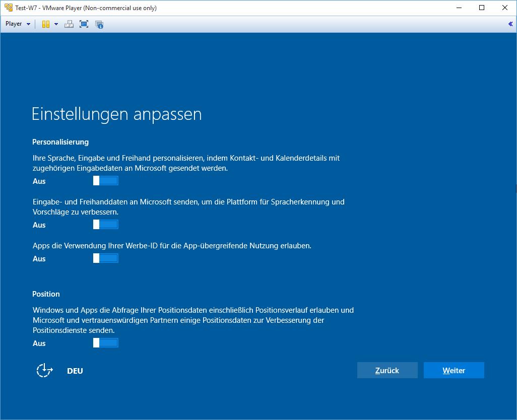The image size is (517, 420).
Task: Toggle contact and calendar personalization switch
Action: 105,180
